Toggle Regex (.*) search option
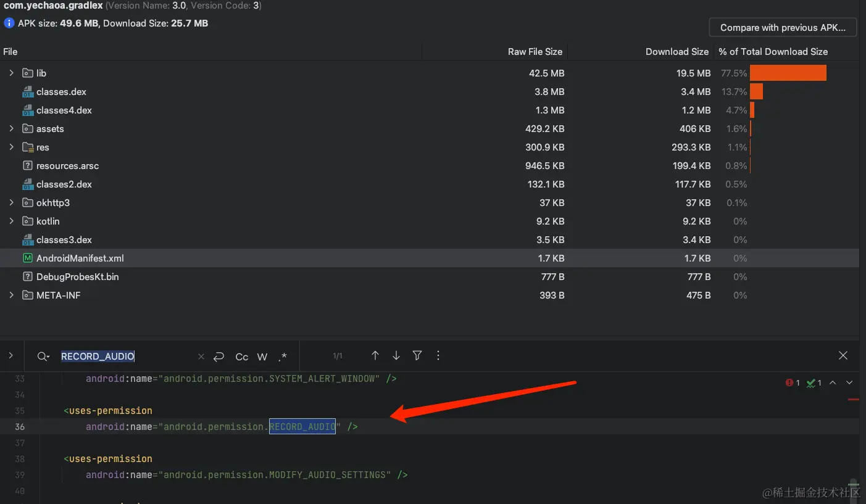This screenshot has width=866, height=504. point(283,357)
